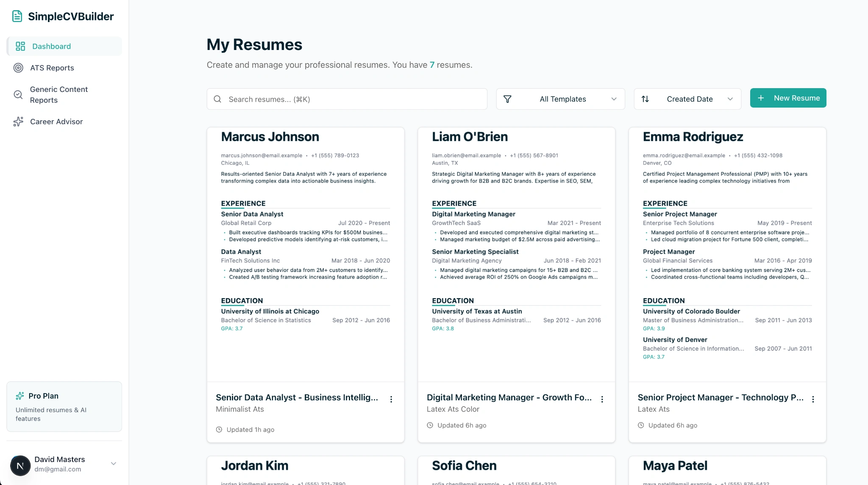Go to Dashboard
Image resolution: width=868 pixels, height=485 pixels.
tap(64, 46)
